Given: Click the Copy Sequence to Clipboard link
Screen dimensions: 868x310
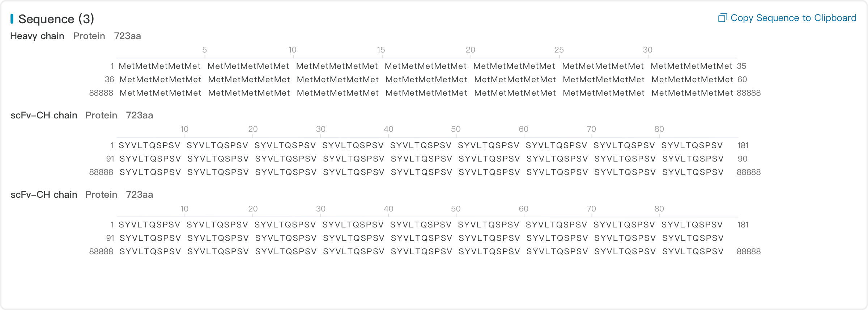Looking at the screenshot, I should coord(793,18).
